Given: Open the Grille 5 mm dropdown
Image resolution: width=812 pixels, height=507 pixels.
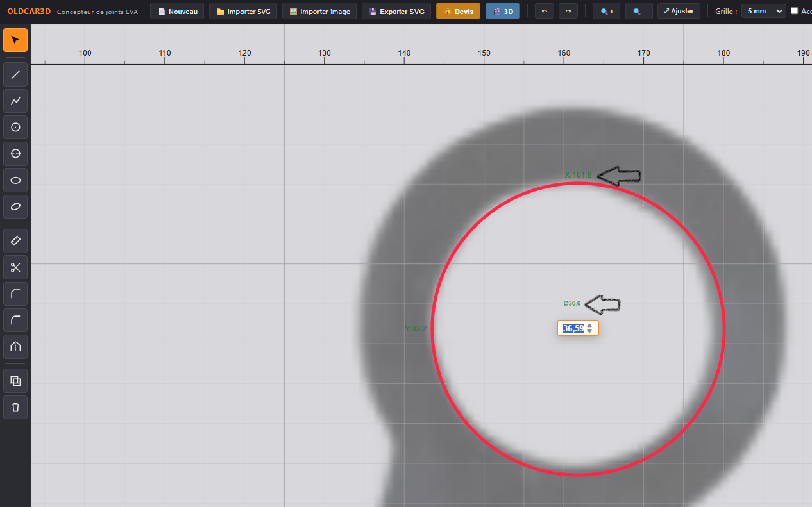Looking at the screenshot, I should tap(763, 11).
